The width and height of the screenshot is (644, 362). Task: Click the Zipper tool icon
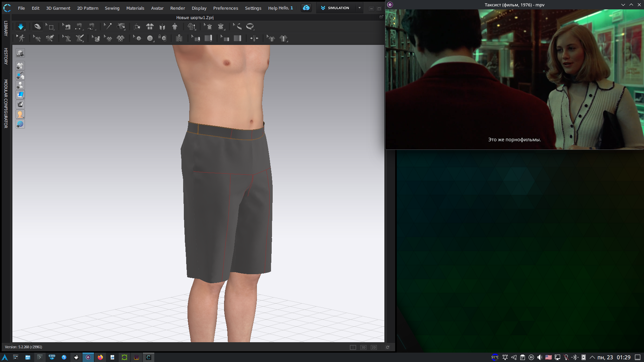(179, 38)
